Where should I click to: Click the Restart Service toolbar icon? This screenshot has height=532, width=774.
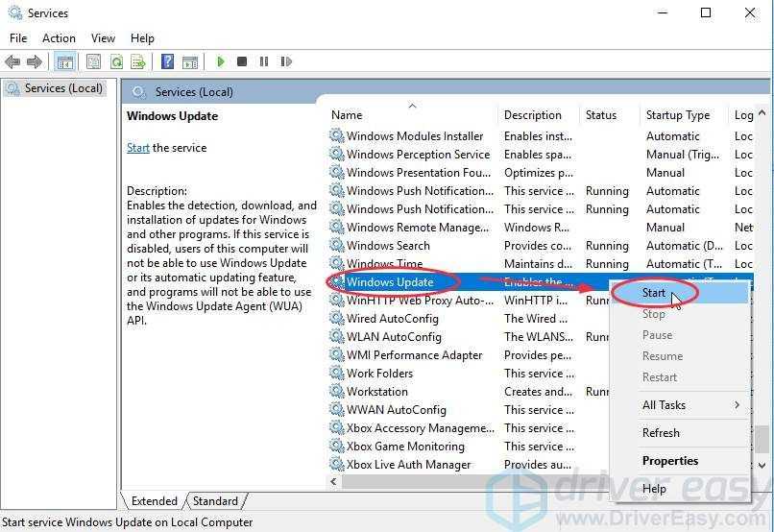[x=285, y=61]
